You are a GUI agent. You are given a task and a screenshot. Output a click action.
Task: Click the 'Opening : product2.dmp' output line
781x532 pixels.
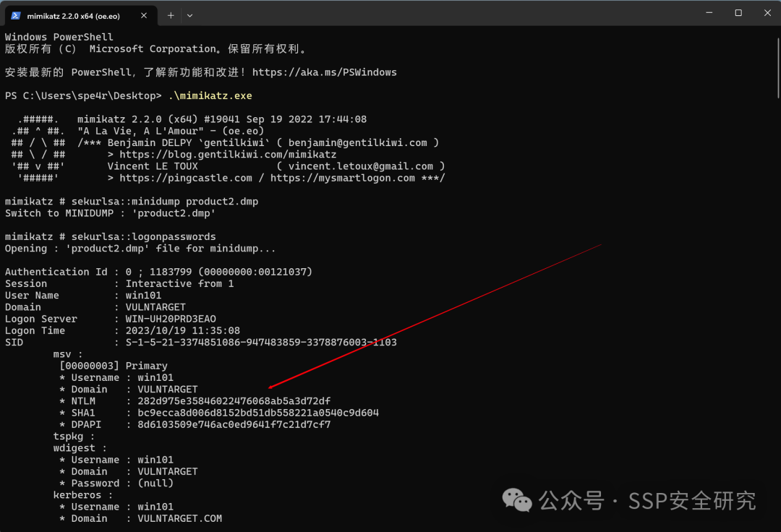tap(140, 249)
